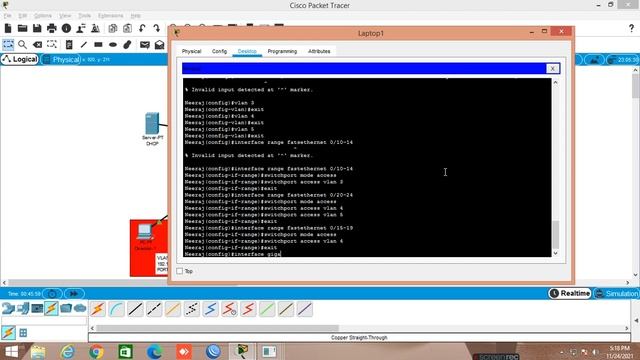Click the New file icon
This screenshot has height=360, width=640.
point(8,28)
